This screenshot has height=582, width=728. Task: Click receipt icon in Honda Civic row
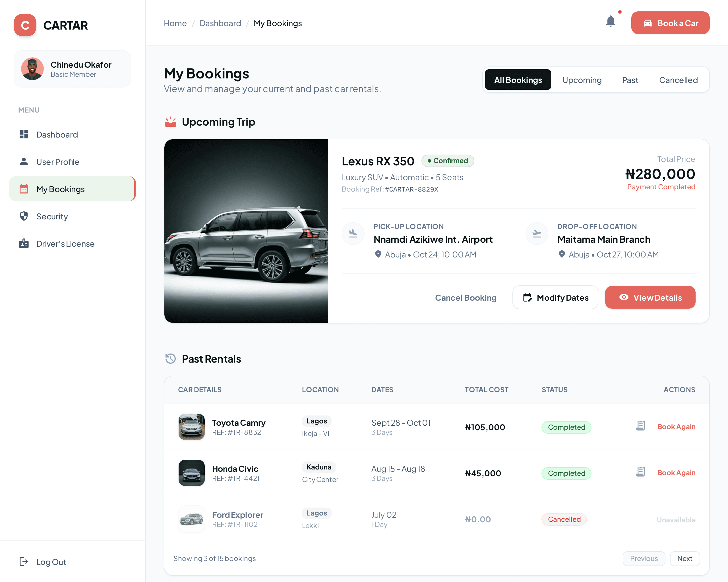pos(640,472)
